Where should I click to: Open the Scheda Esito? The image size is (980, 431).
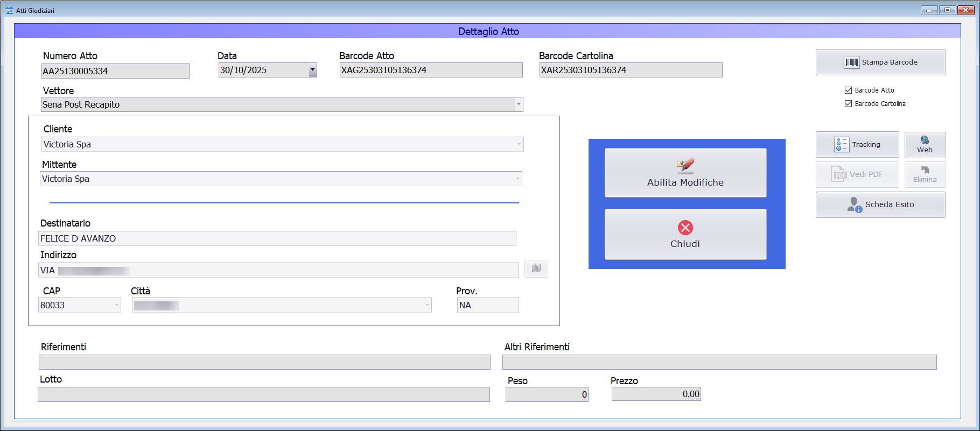click(880, 205)
